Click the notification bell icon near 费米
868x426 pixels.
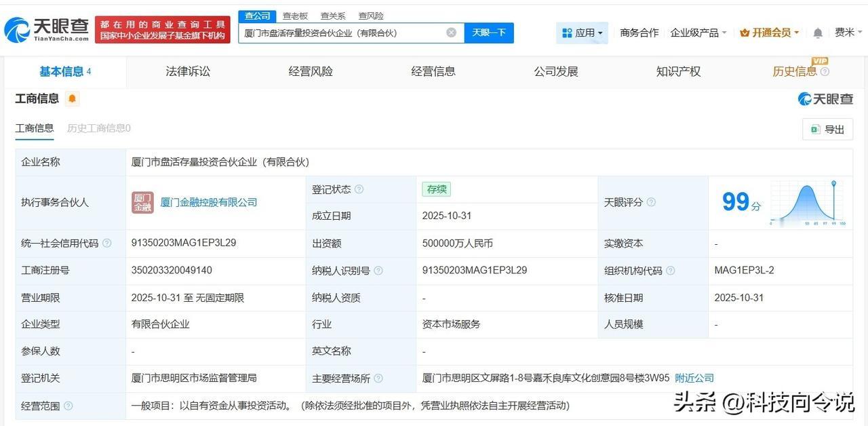[817, 32]
